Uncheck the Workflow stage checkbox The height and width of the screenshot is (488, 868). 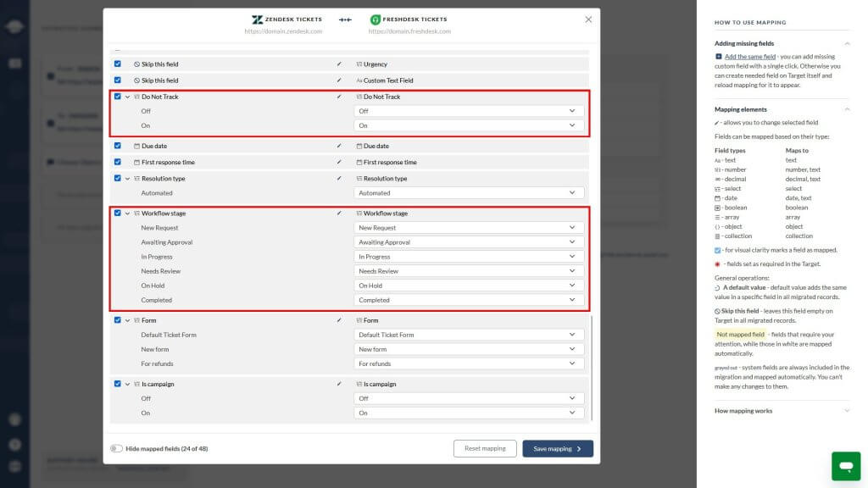[117, 213]
